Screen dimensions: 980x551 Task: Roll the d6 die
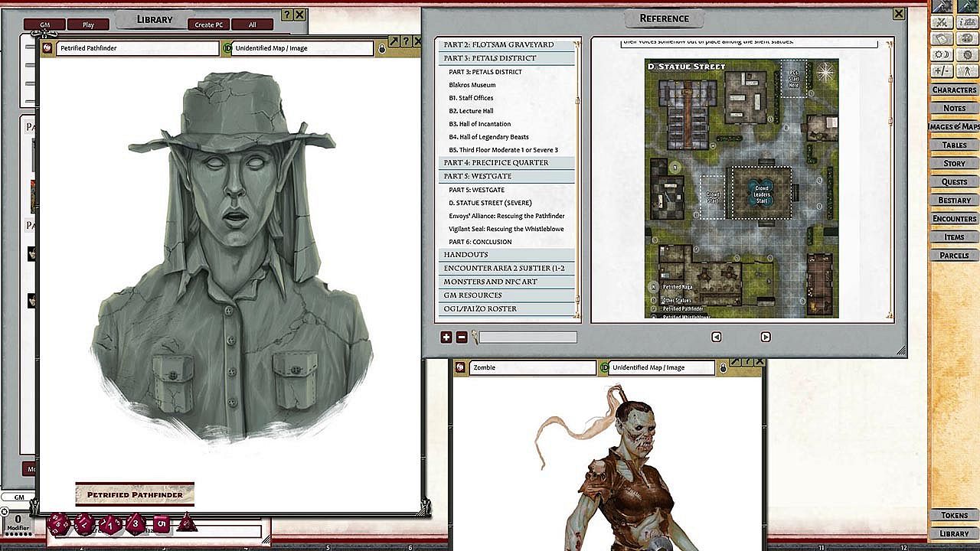(x=161, y=524)
